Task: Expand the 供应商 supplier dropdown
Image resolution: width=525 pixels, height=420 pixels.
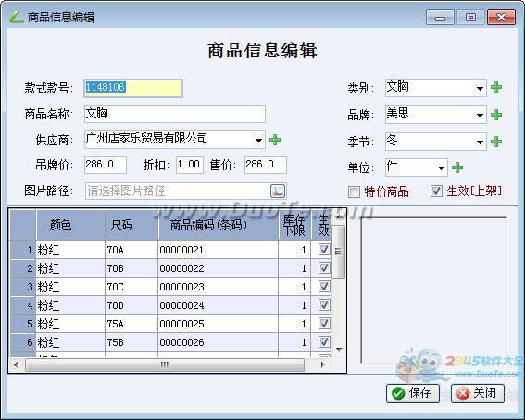Action: click(x=258, y=140)
